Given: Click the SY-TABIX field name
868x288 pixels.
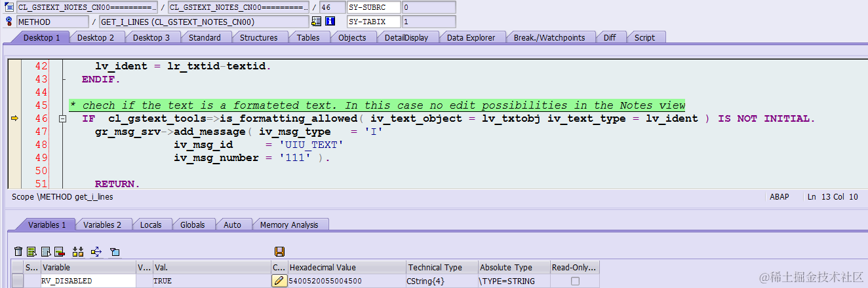Looking at the screenshot, I should click(373, 22).
